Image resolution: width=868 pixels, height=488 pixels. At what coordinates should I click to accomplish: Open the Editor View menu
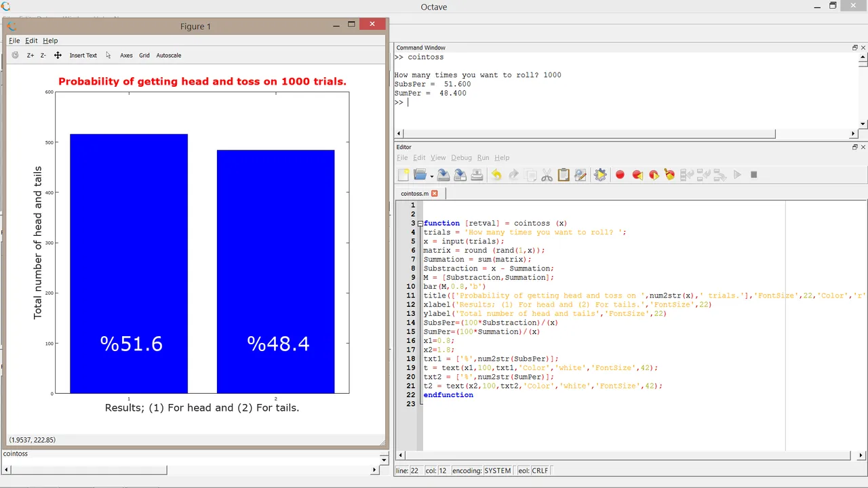pyautogui.click(x=438, y=158)
